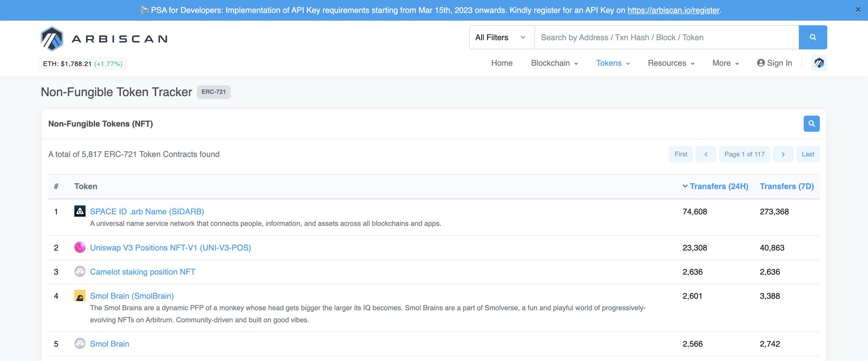The image size is (868, 361).
Task: Open Uniswap V3 Positions NFT-V1 token
Action: (x=170, y=247)
